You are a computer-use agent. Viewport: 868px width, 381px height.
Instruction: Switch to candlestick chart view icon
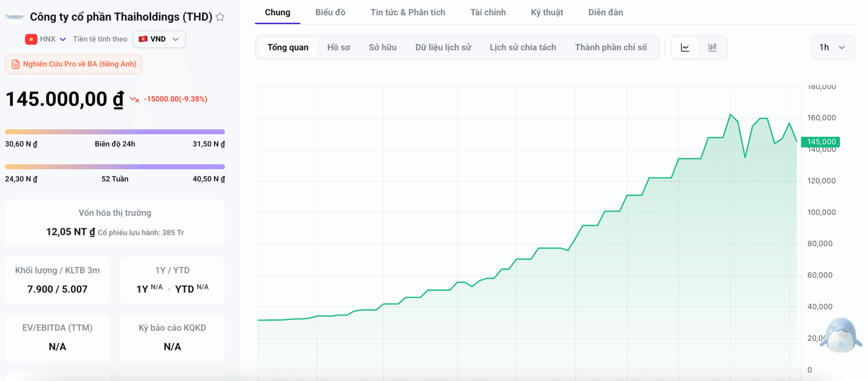tap(712, 48)
